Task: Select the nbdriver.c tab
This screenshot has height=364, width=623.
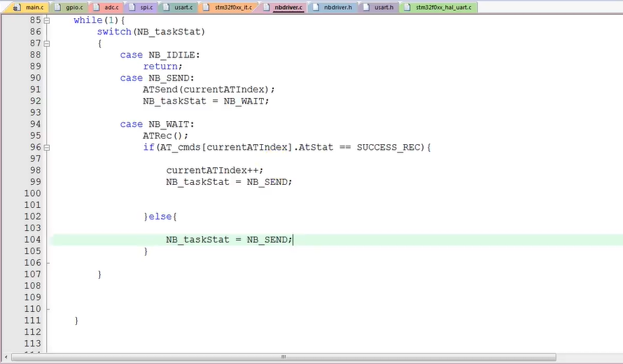Action: click(x=283, y=7)
